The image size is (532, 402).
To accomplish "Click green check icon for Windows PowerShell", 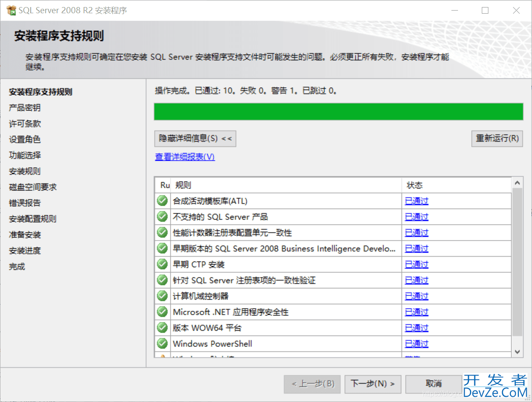I will 163,343.
